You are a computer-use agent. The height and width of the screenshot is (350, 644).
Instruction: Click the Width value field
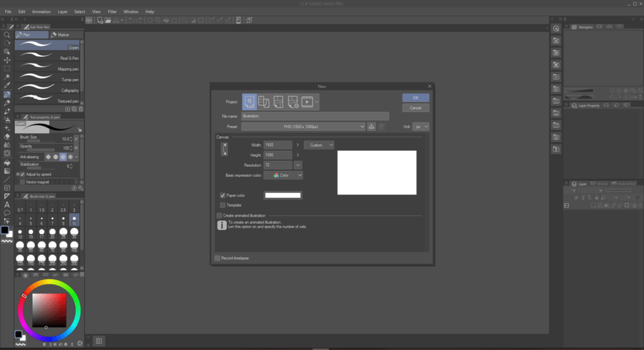(278, 145)
